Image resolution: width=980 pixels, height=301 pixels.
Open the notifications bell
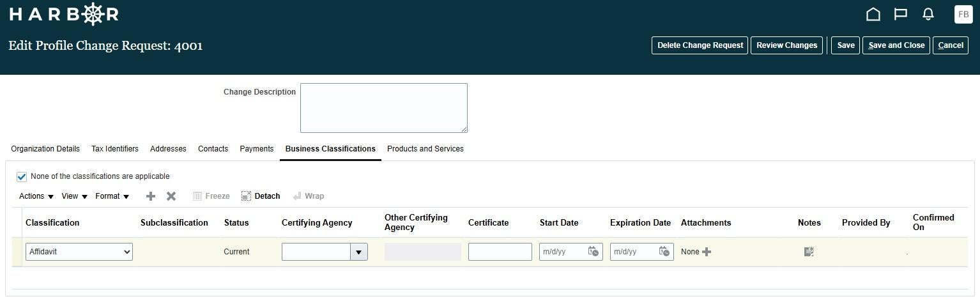point(928,14)
